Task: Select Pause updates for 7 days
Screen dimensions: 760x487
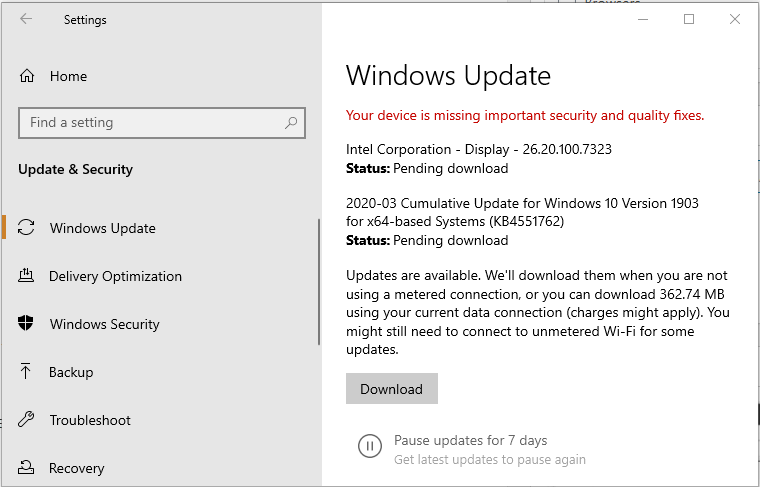Action: point(470,440)
